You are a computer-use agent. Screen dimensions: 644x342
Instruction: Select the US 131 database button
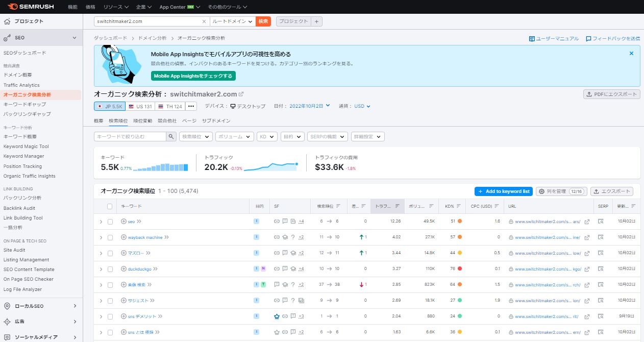[141, 106]
